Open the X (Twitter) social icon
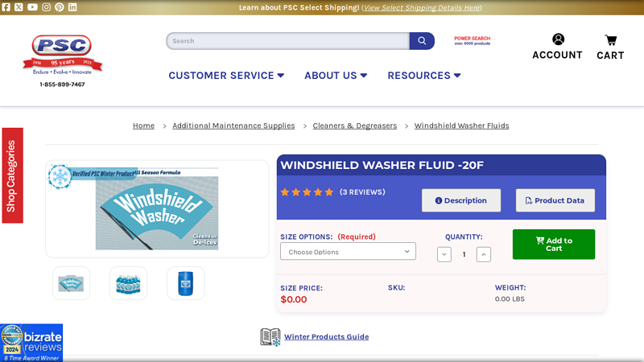Image resolution: width=644 pixels, height=362 pixels. tap(19, 7)
